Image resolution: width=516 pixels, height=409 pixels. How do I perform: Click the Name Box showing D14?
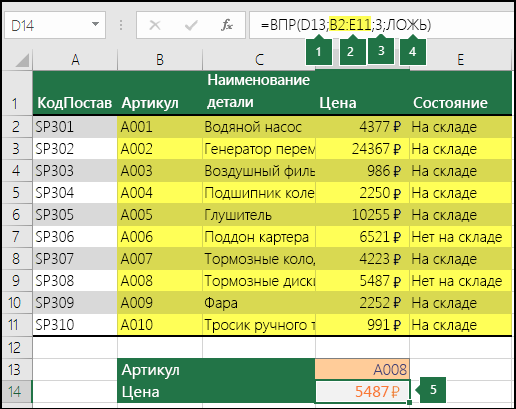[55, 25]
